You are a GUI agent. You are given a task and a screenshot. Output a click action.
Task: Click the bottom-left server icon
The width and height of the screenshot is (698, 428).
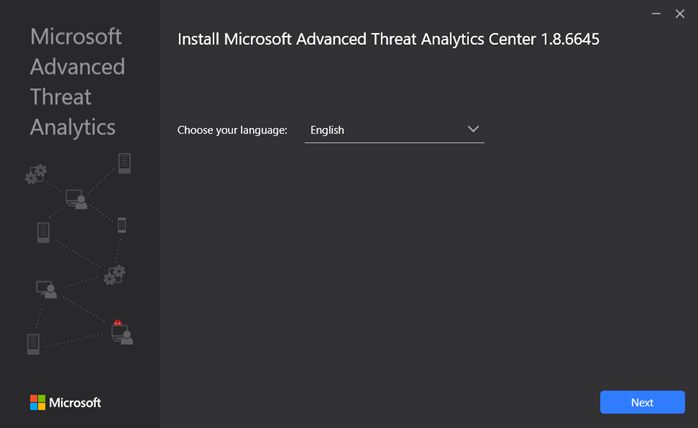pos(33,344)
